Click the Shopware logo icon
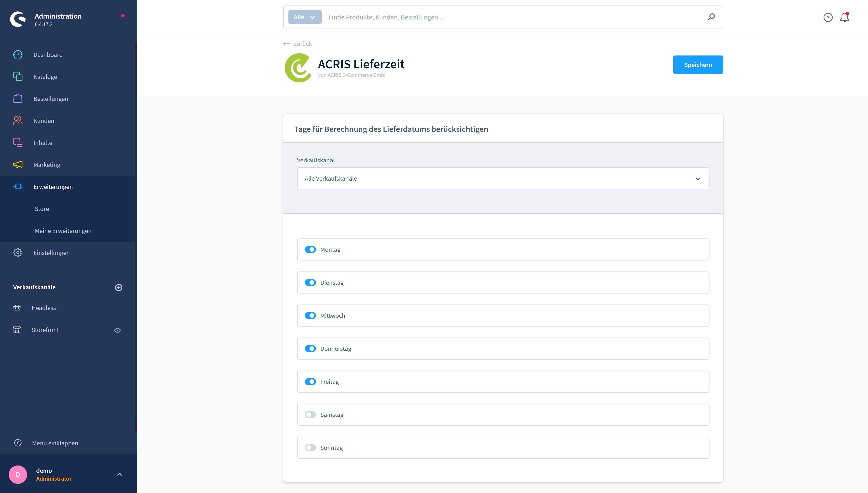 18,19
